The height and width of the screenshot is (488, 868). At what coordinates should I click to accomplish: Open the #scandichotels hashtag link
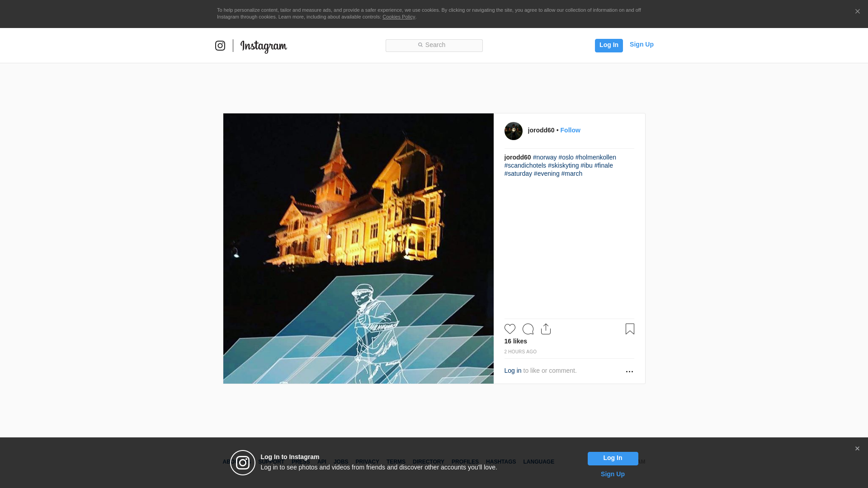(525, 165)
